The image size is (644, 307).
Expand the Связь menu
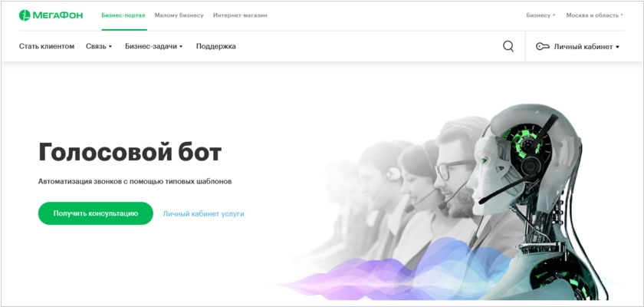(99, 47)
